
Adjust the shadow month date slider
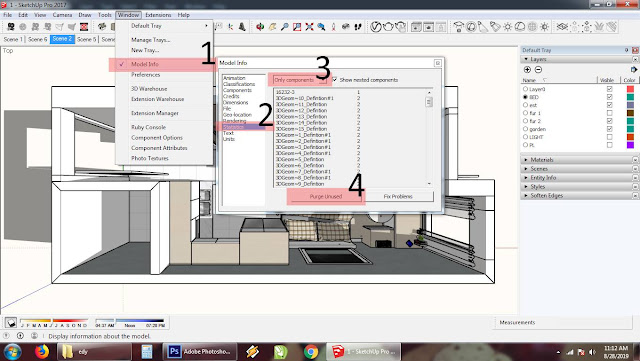53,321
